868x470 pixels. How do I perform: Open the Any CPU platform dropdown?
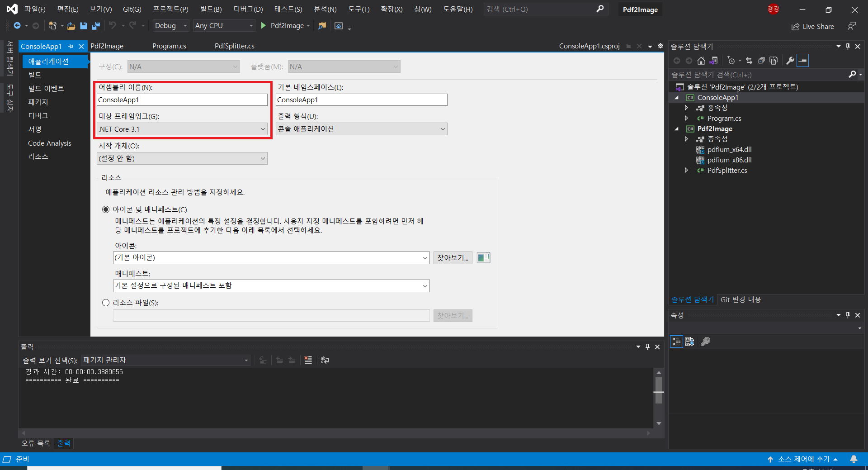(x=224, y=26)
